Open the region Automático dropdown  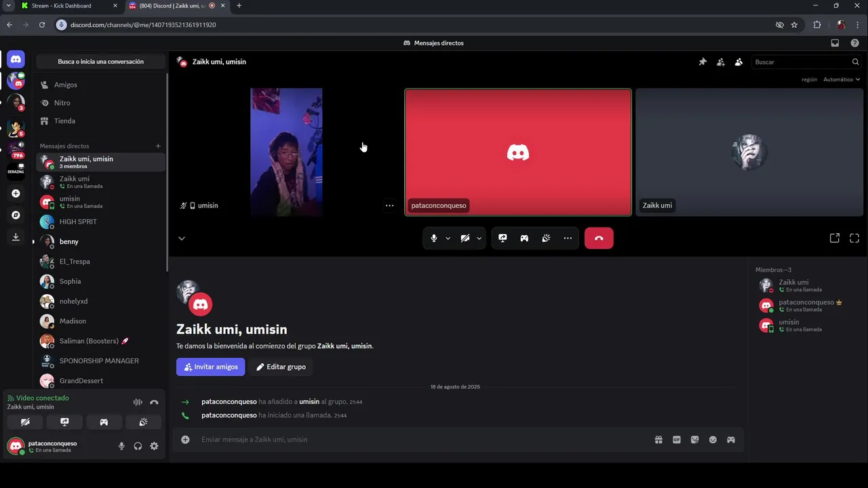tap(842, 79)
